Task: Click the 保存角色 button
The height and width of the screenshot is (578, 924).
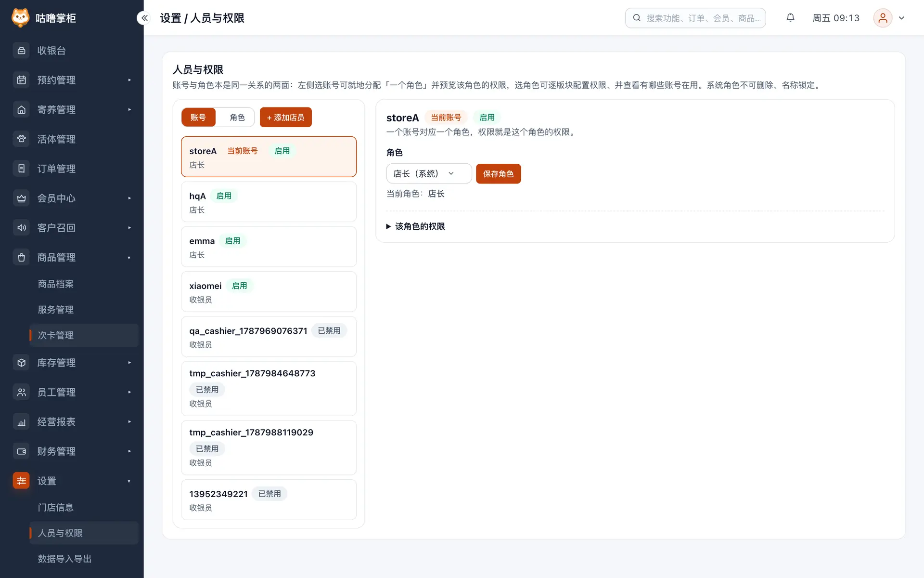Action: coord(498,174)
